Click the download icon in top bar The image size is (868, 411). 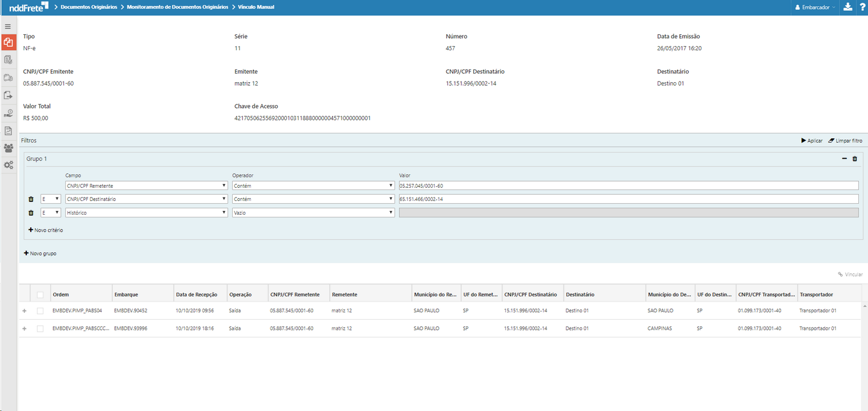(x=847, y=7)
